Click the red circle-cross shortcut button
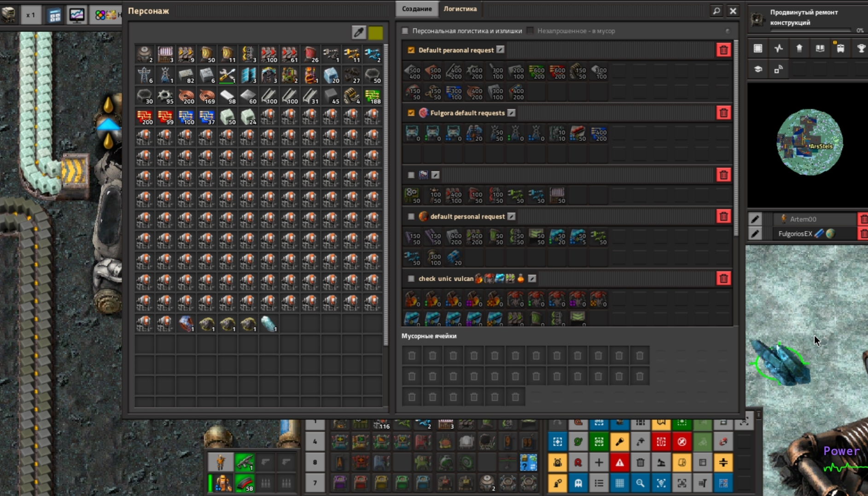The height and width of the screenshot is (496, 868). coord(682,442)
